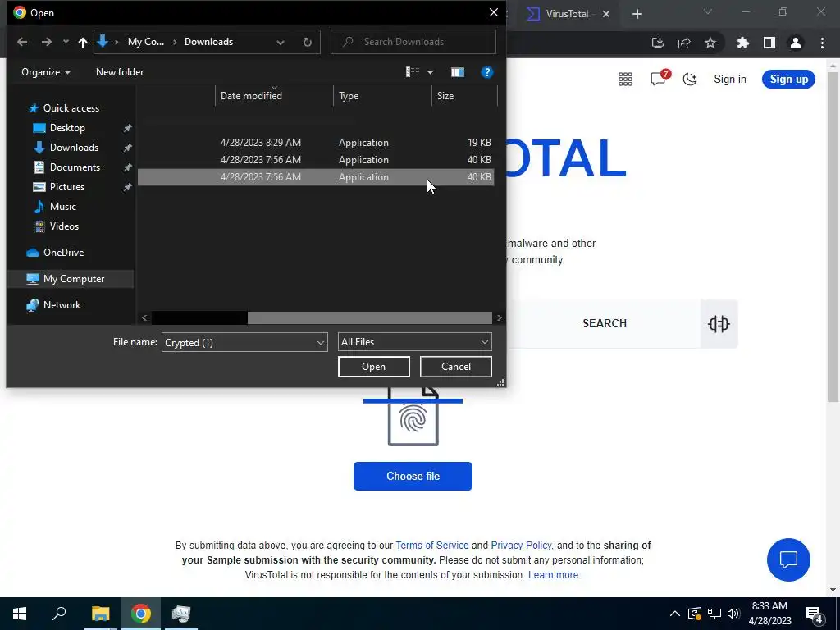Image resolution: width=840 pixels, height=630 pixels.
Task: Open Chrome extensions puzzle icon
Action: [742, 43]
